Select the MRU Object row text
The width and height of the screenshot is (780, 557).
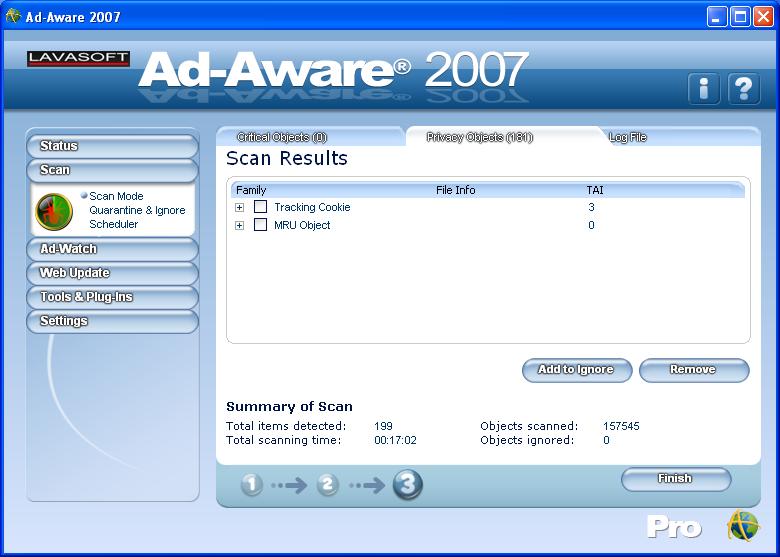click(302, 225)
